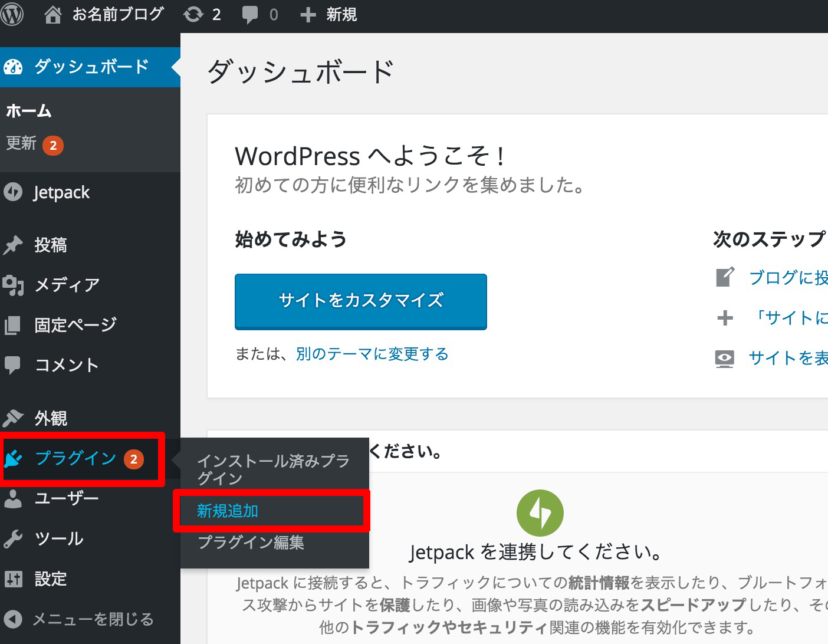Click the Jetpack を連携してください heading
828x644 pixels.
tap(535, 553)
